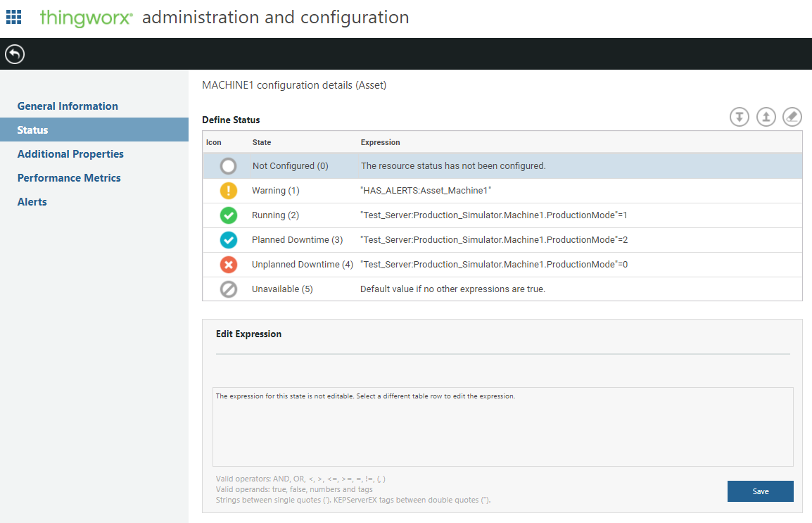Select the Status section in sidebar
The image size is (812, 523).
(x=94, y=130)
